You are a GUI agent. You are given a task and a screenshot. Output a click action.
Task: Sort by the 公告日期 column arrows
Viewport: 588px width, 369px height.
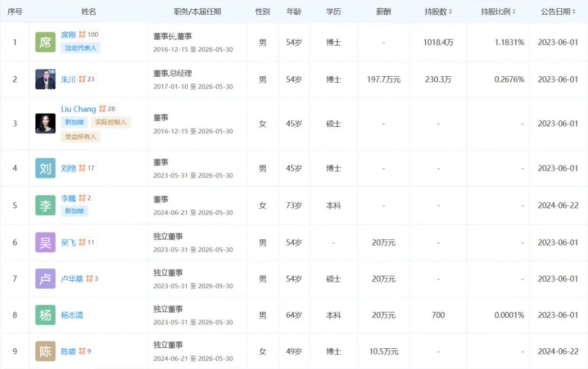point(574,12)
